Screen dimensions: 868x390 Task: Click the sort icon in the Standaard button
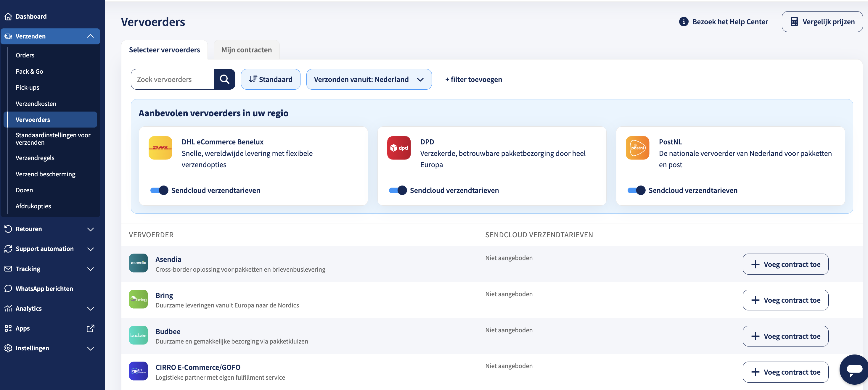point(253,79)
